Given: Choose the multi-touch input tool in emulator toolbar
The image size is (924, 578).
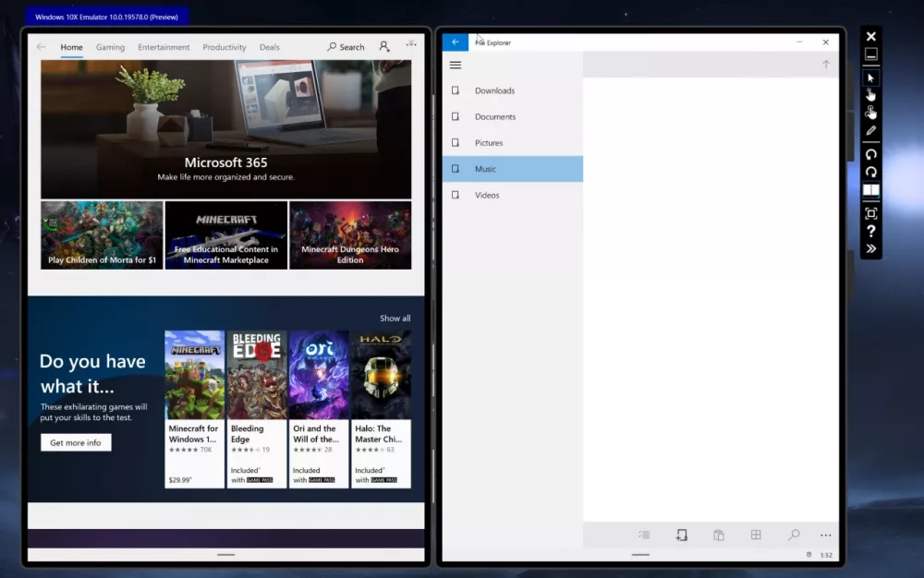Looking at the screenshot, I should 870,112.
